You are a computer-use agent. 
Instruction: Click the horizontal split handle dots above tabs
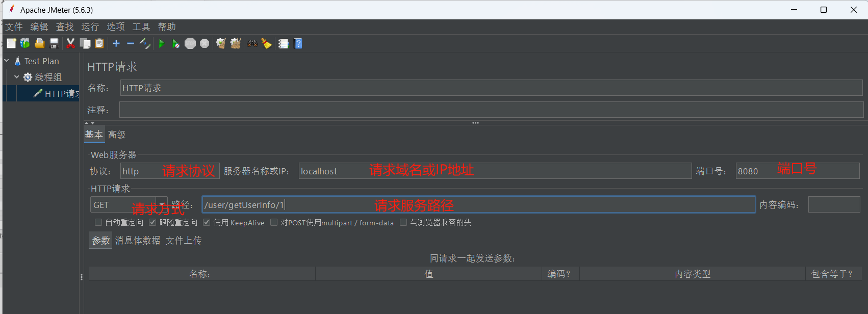pyautogui.click(x=475, y=123)
